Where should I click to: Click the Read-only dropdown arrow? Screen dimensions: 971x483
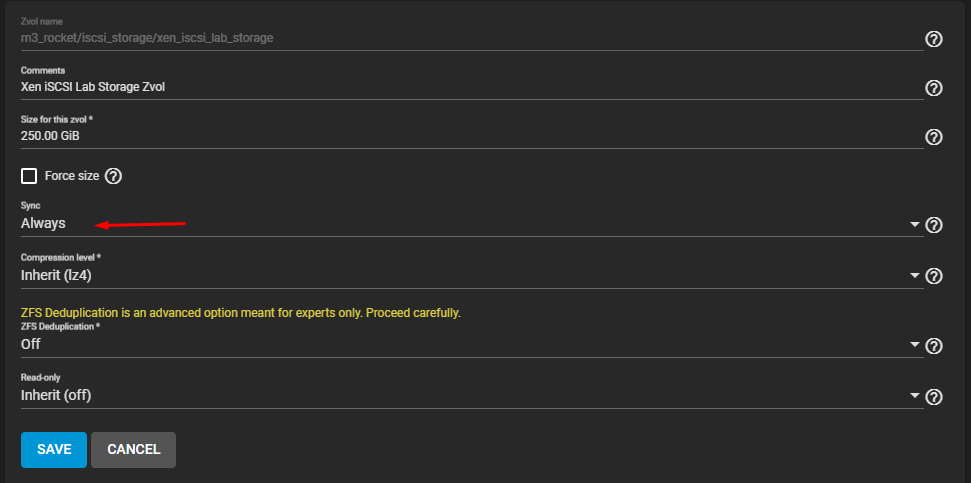[x=915, y=397]
